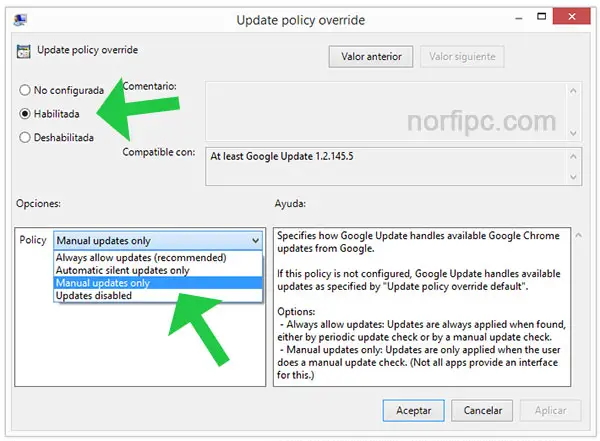The height and width of the screenshot is (441, 600).
Task: Close the Update policy override window
Action: (572, 16)
